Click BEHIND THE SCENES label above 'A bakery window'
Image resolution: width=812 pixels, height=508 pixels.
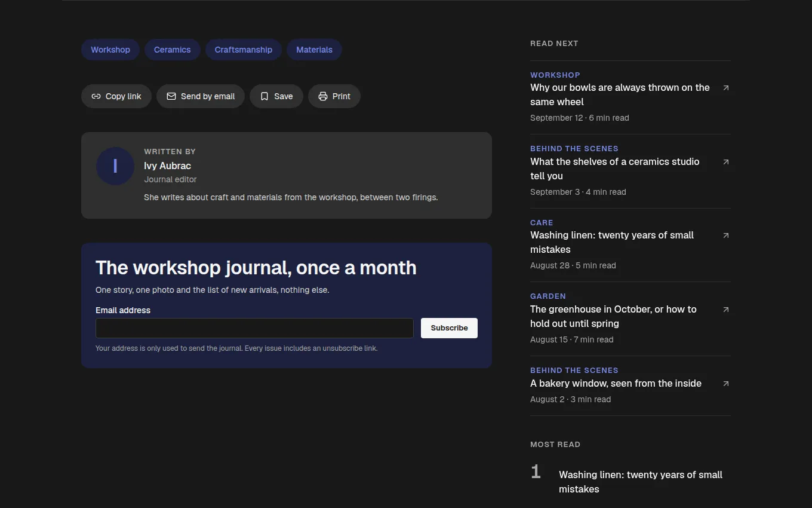point(574,370)
